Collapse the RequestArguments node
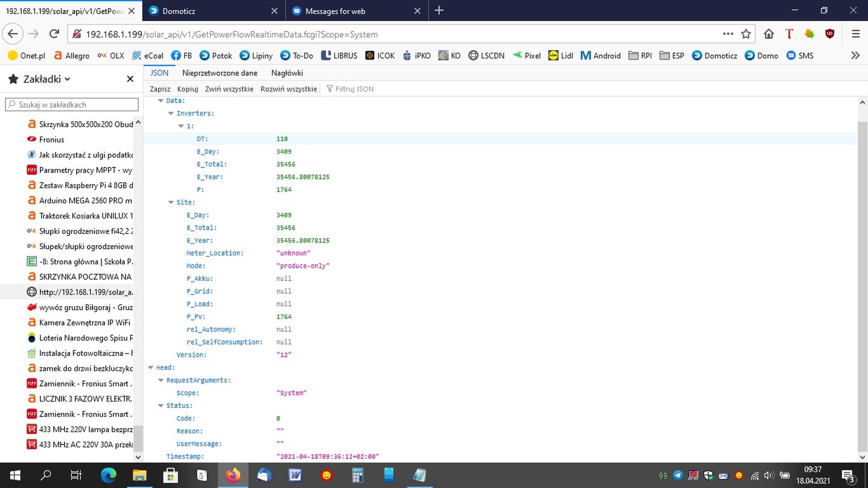868x488 pixels. (160, 380)
